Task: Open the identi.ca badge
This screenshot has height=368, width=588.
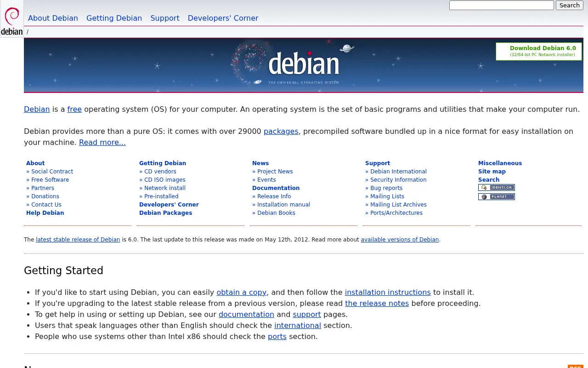Action: pyautogui.click(x=496, y=188)
